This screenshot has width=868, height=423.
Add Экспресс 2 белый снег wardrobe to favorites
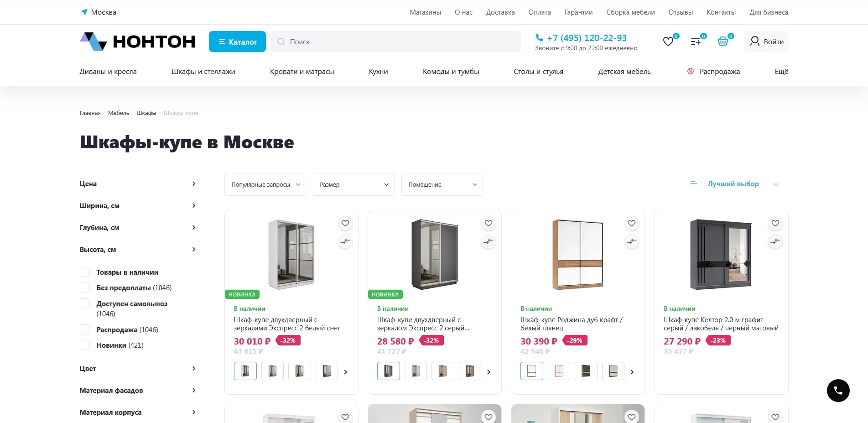(345, 223)
